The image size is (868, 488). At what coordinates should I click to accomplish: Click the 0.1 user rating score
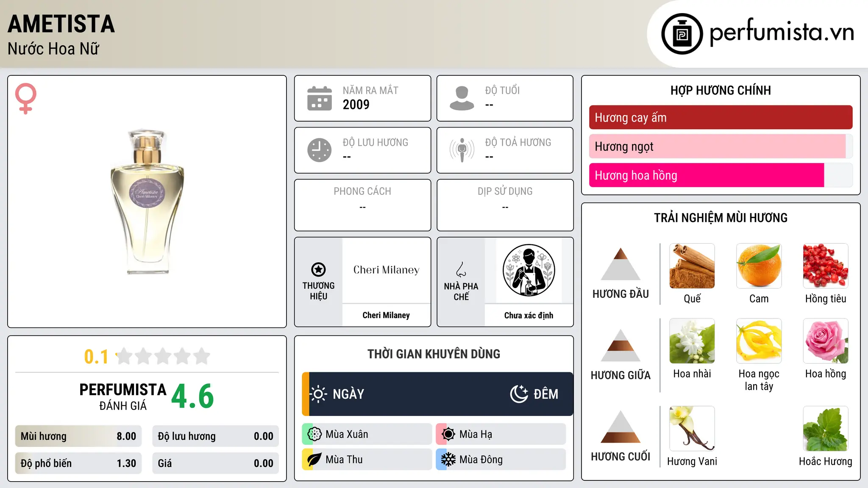pos(96,357)
